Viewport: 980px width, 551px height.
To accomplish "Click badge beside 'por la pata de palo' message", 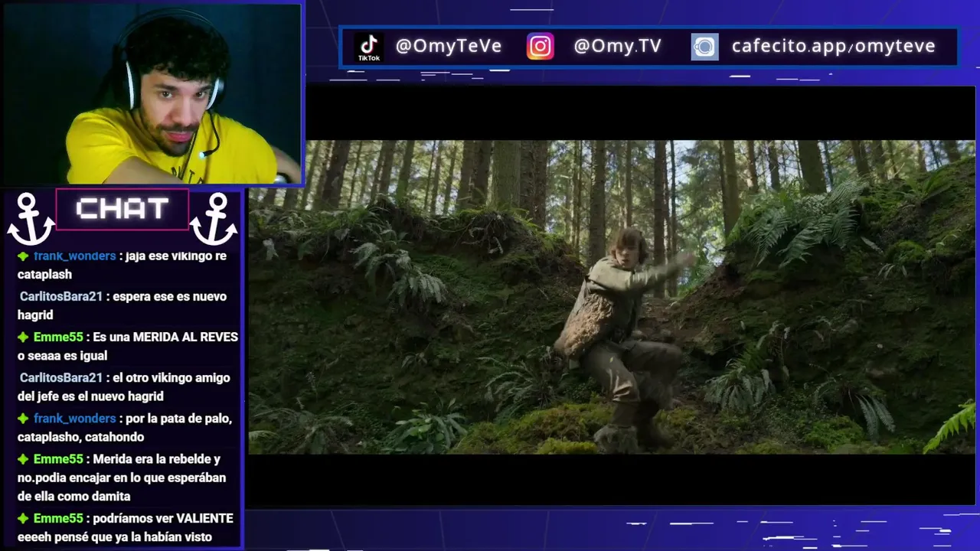I will pyautogui.click(x=23, y=419).
